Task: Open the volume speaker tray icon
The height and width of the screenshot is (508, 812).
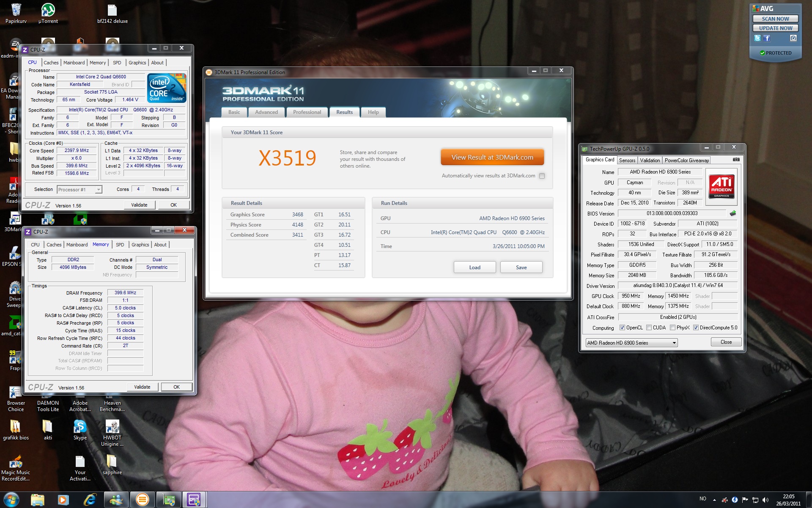Action: (765, 500)
